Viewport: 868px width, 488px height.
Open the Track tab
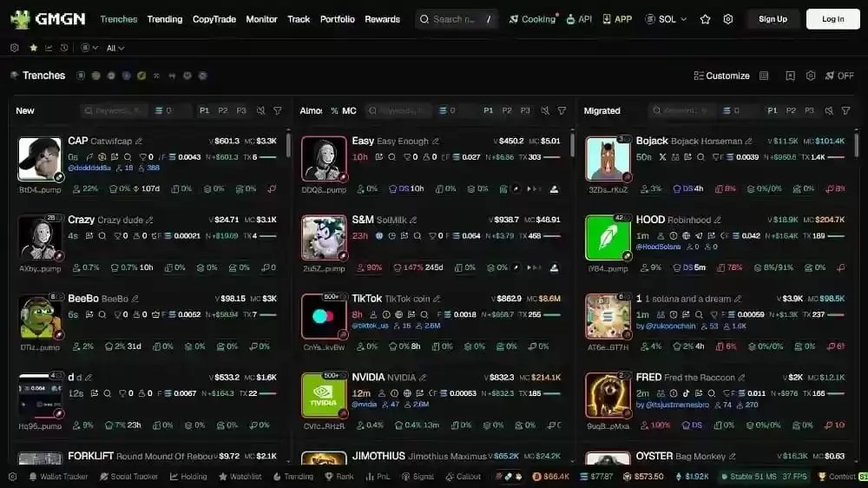point(299,19)
